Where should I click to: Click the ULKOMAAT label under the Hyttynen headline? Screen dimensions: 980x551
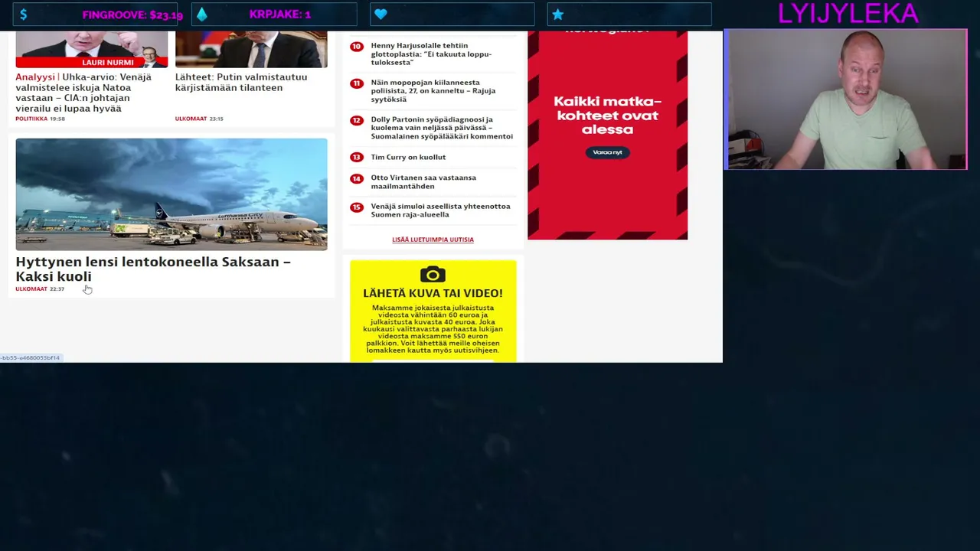click(x=31, y=289)
